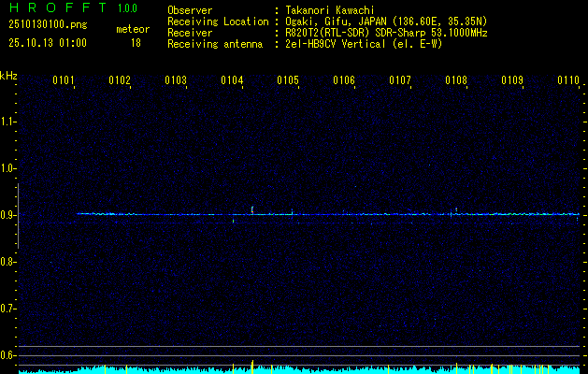
Task: Click the 0.6 kHz axis label
Action: pos(7,355)
